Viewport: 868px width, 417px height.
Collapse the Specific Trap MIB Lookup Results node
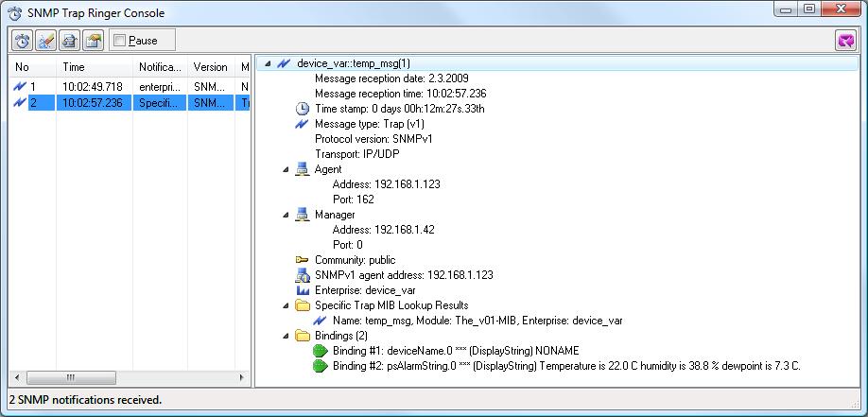click(x=286, y=305)
